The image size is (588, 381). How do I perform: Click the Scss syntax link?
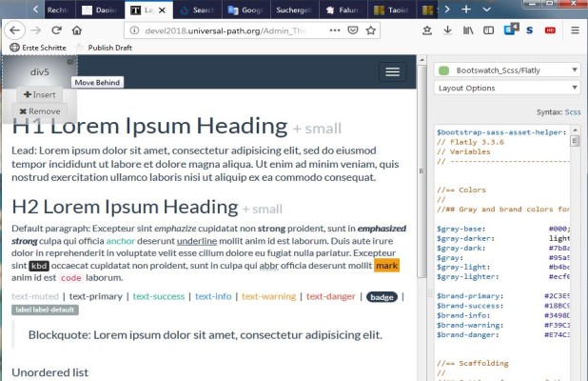[x=572, y=111]
